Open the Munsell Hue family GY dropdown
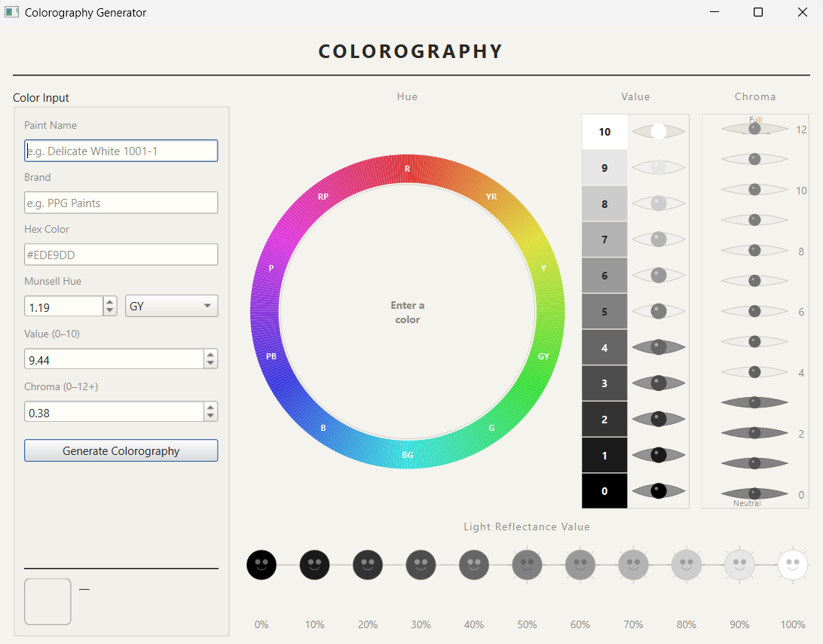Screen dimensions: 823x644 (171, 306)
